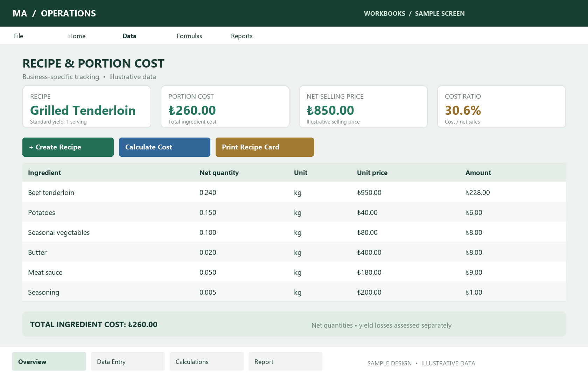The height and width of the screenshot is (378, 588).
Task: Click the Meat sauce unit price cell
Action: tap(369, 272)
